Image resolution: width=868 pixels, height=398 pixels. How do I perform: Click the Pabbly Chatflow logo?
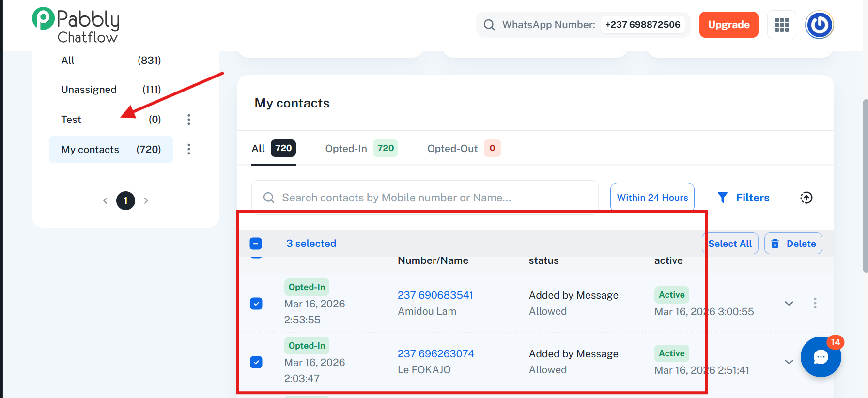[x=76, y=25]
